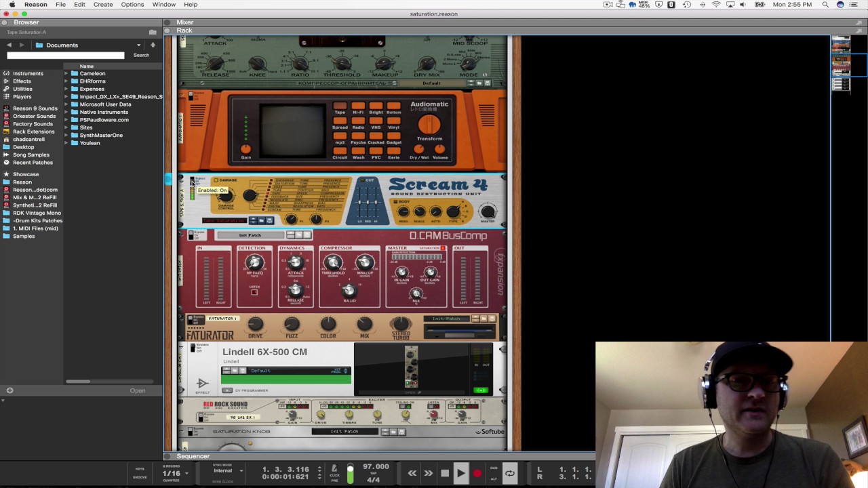Select the Tape effect button on Audiomatic
The height and width of the screenshot is (488, 868).
click(x=340, y=106)
